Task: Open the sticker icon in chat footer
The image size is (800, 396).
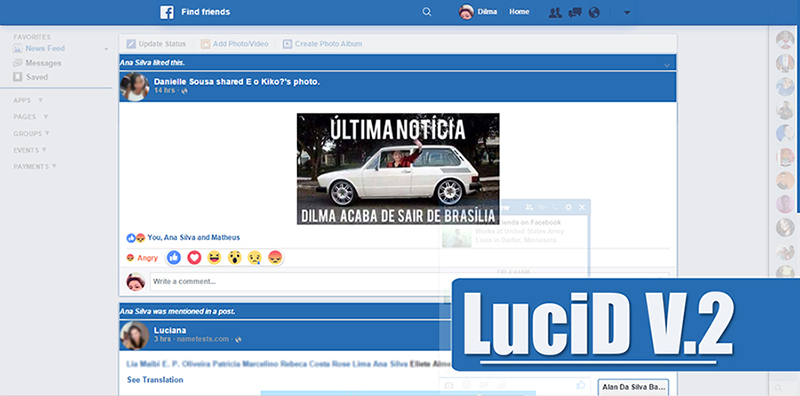Action: coord(466,385)
